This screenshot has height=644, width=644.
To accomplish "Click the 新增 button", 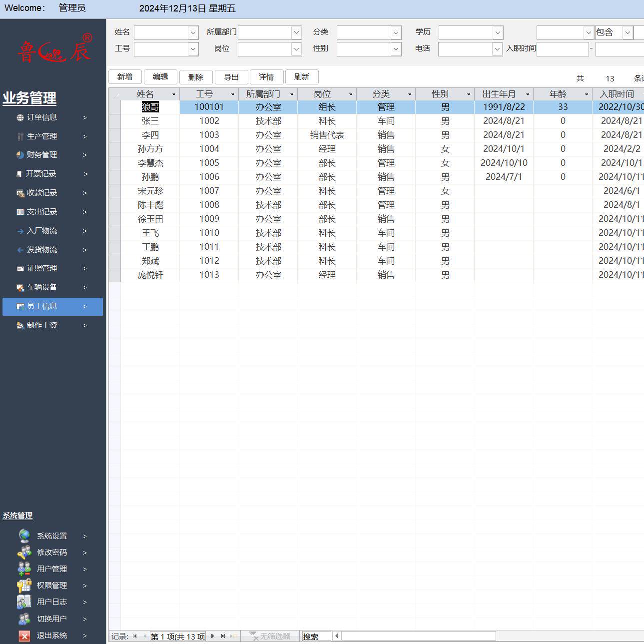I will (x=125, y=77).
